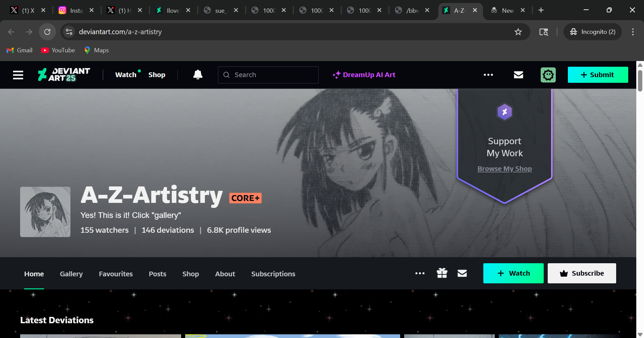644x338 pixels.
Task: Click the Subscribe button
Action: click(x=582, y=273)
